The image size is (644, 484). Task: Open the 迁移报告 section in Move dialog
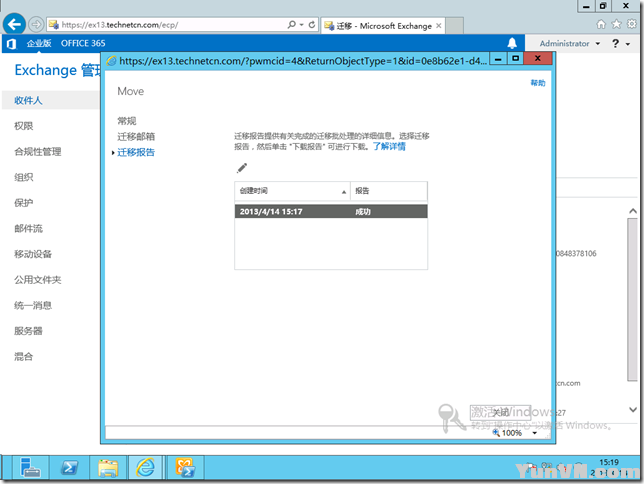pyautogui.click(x=136, y=152)
